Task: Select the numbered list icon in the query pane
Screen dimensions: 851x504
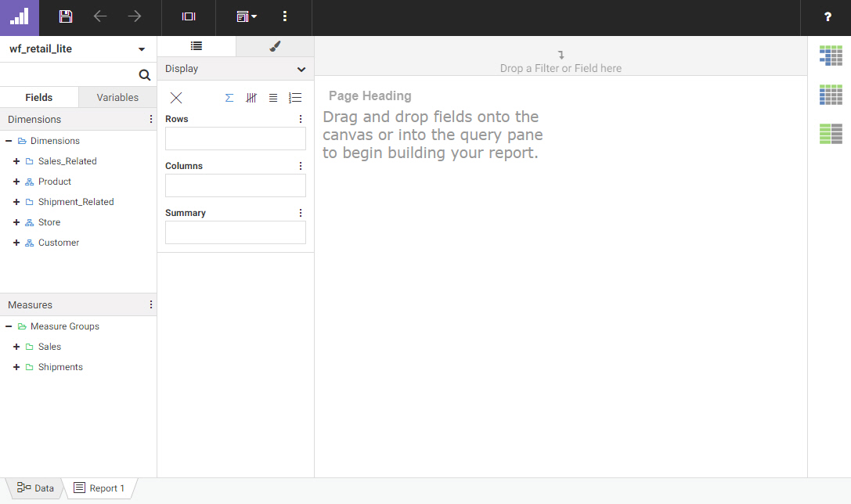Action: coord(295,98)
